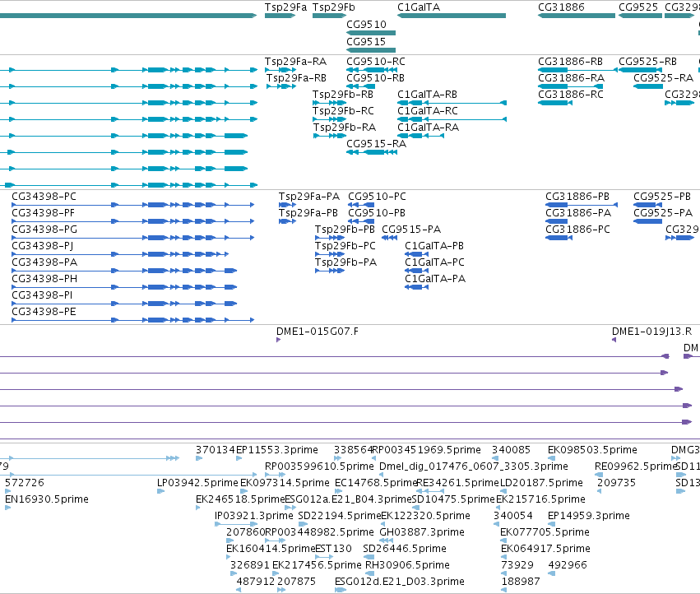Select protein CG34398-PE label

[x=44, y=312]
